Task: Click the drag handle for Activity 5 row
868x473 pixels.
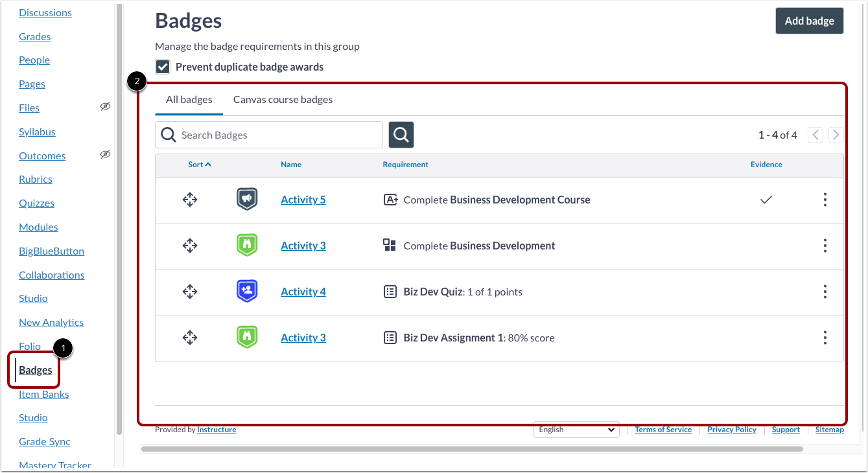Action: (x=189, y=200)
